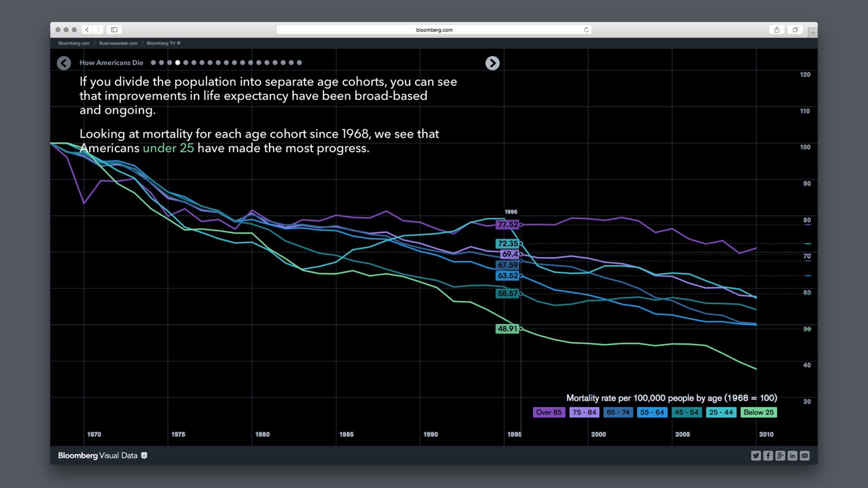
Task: Toggle the Below 25 legend series
Action: [x=758, y=413]
